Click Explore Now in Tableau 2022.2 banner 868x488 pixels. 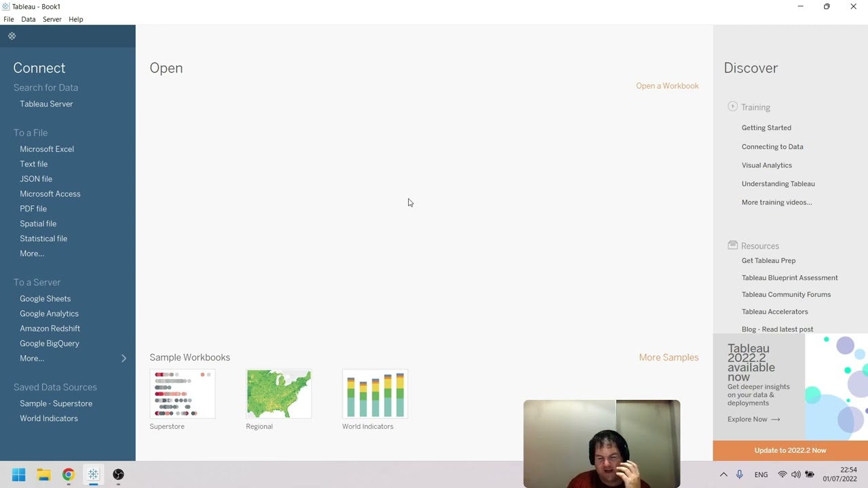(x=754, y=420)
